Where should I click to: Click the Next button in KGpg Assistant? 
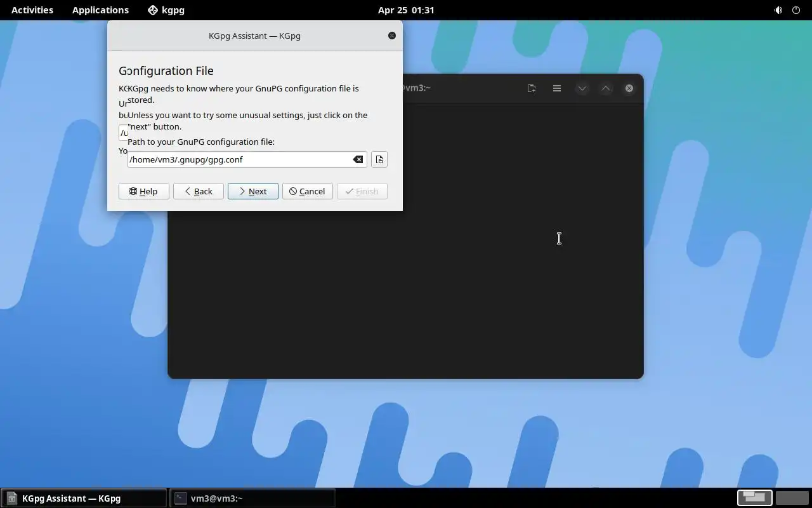[x=252, y=191]
